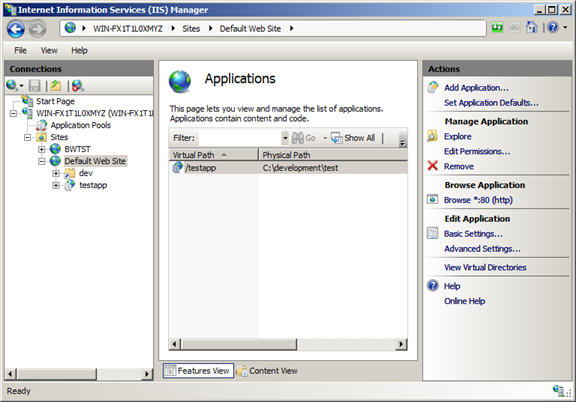
Task: Select the Sites folder node
Action: (x=59, y=137)
